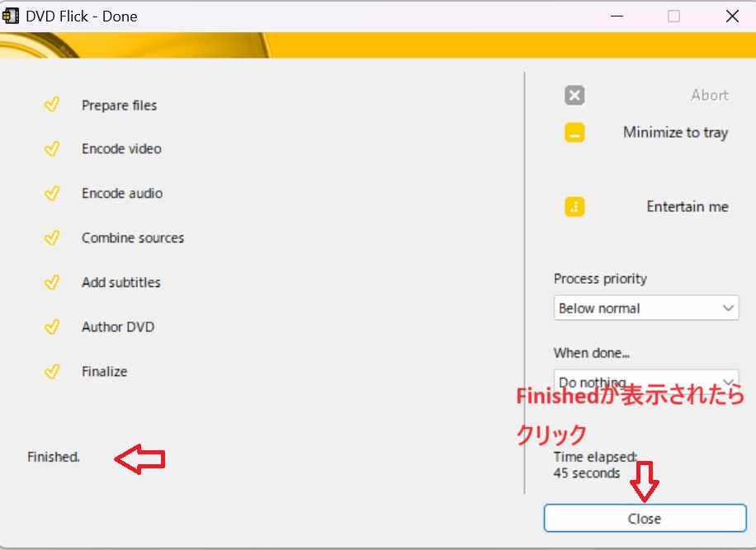
Task: Click the Finalize step text
Action: tap(105, 371)
